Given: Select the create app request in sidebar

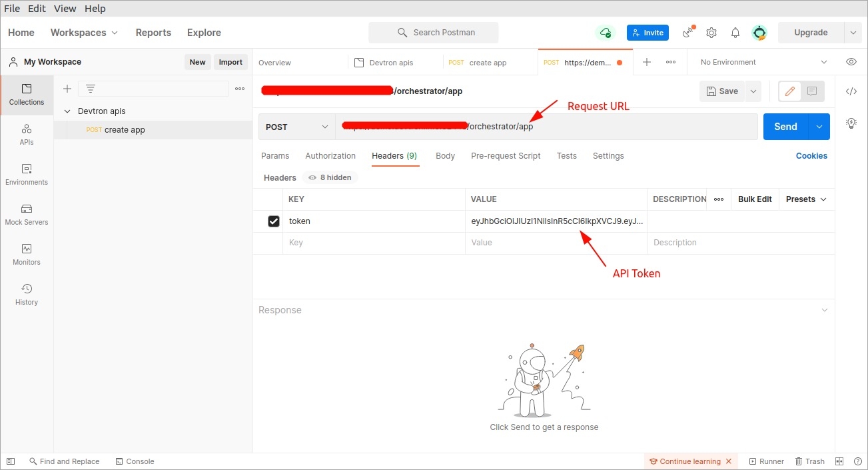Looking at the screenshot, I should [125, 130].
